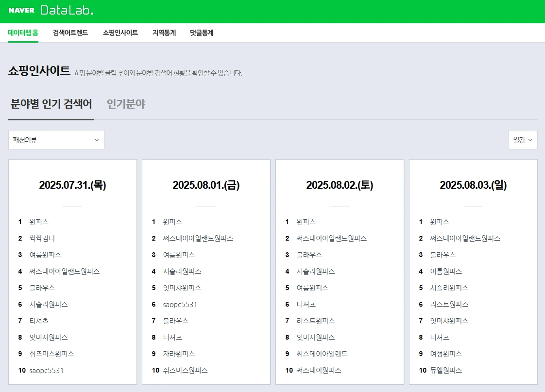Click 쉬즈미스원피스 ranked 10 on 08.01
Image resolution: width=545 pixels, height=392 pixels.
(x=185, y=371)
